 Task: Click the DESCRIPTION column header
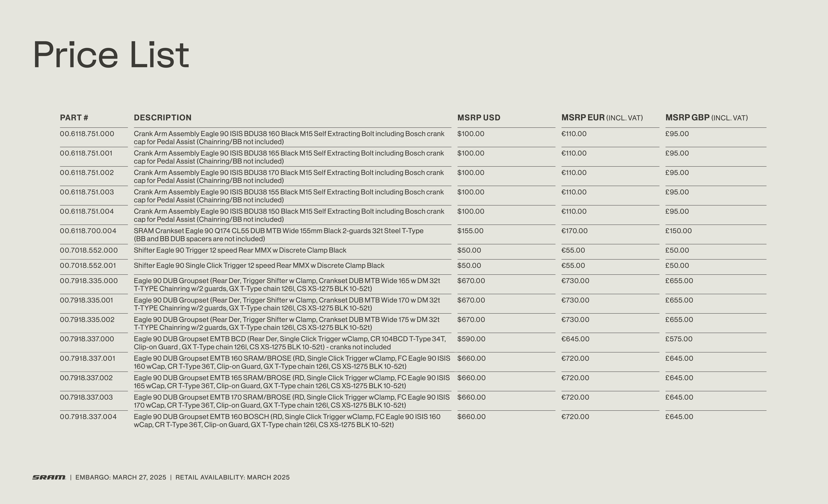pos(163,118)
